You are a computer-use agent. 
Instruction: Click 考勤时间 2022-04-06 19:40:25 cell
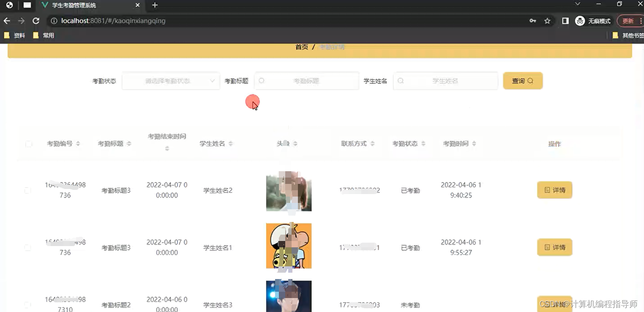(x=461, y=190)
